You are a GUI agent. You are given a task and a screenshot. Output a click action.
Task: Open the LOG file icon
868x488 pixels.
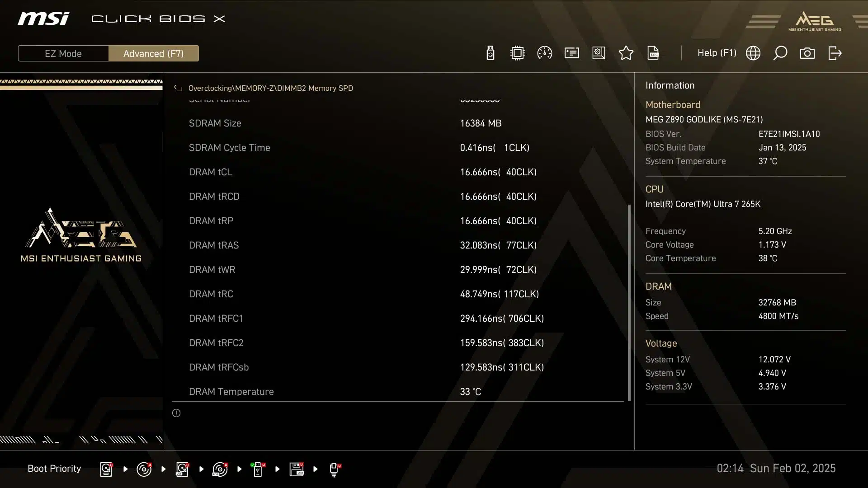653,53
